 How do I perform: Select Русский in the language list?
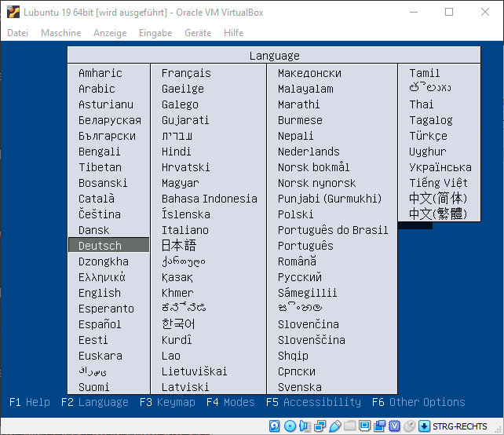point(300,277)
